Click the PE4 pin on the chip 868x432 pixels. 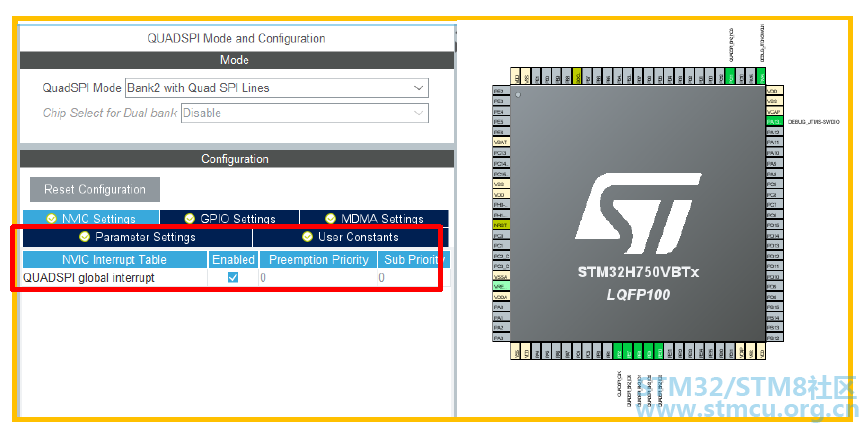(x=502, y=111)
